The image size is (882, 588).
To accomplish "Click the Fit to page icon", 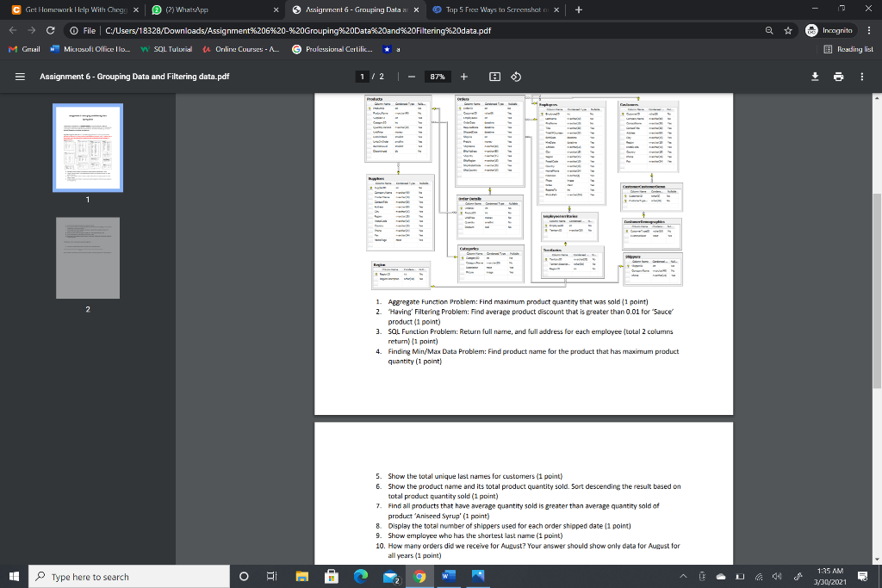I will (494, 77).
